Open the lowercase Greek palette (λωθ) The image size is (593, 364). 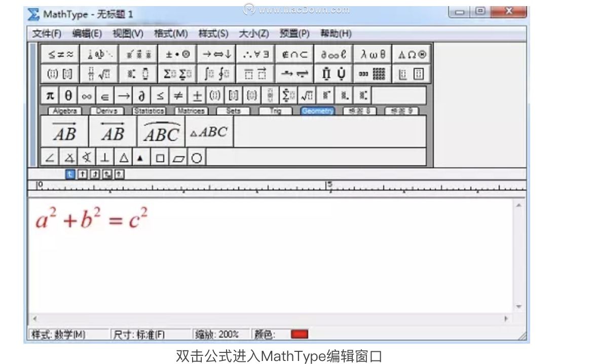(373, 54)
